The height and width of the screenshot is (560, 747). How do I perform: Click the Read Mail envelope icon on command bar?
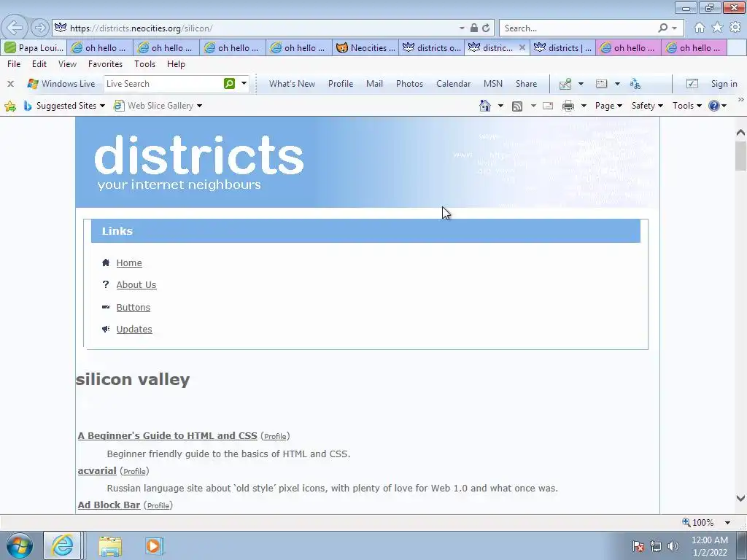coord(548,106)
